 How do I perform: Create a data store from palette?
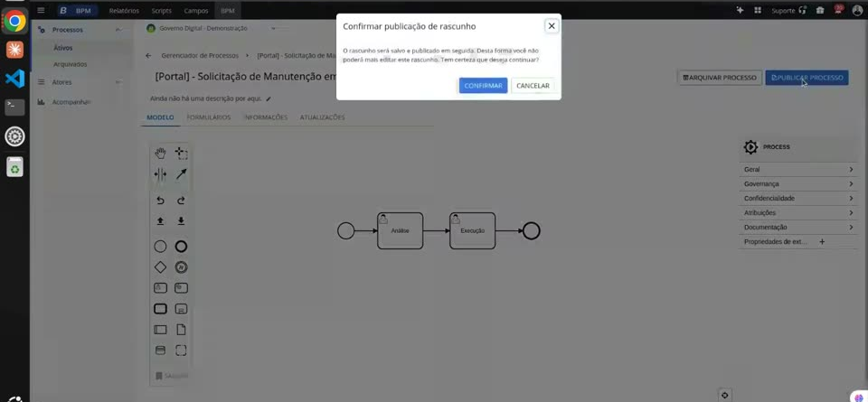(160, 350)
